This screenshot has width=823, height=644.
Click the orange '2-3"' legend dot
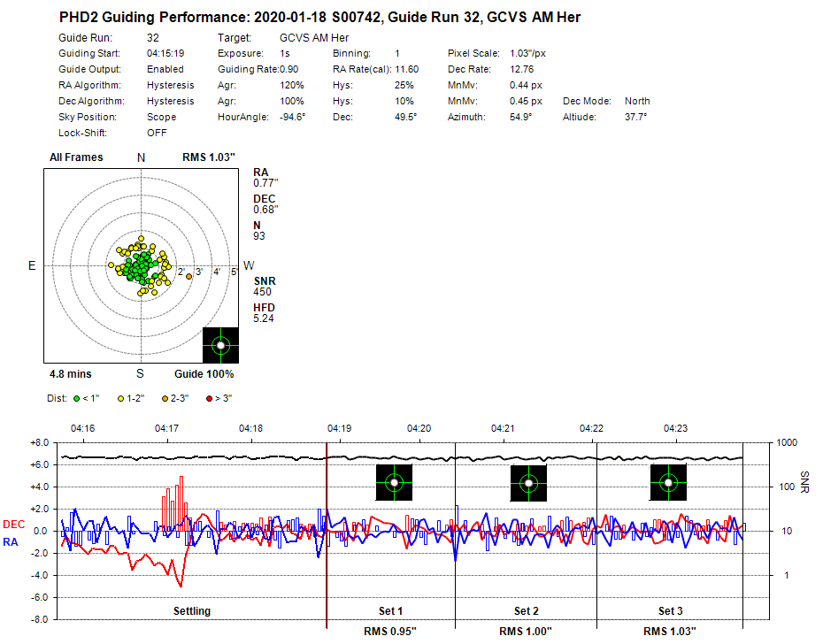click(x=165, y=398)
